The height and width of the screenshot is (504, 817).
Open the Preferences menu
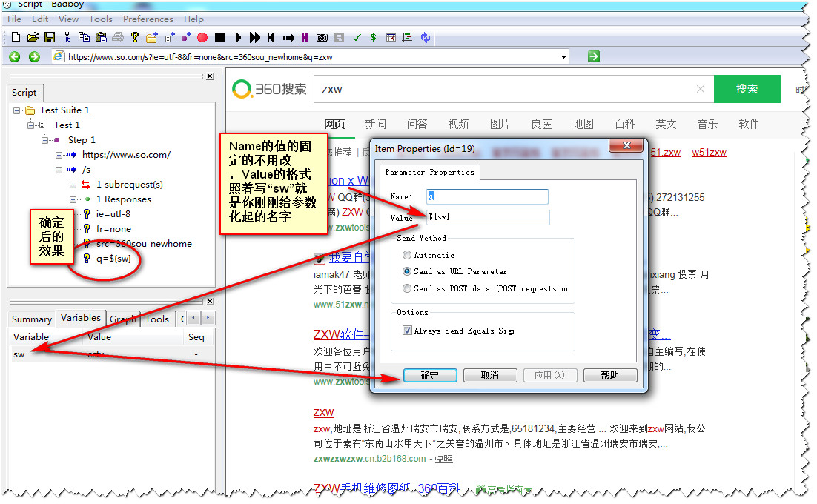coord(148,19)
